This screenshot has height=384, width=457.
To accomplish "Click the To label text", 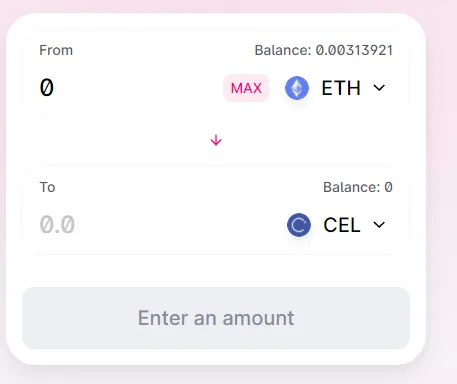I will point(47,187).
